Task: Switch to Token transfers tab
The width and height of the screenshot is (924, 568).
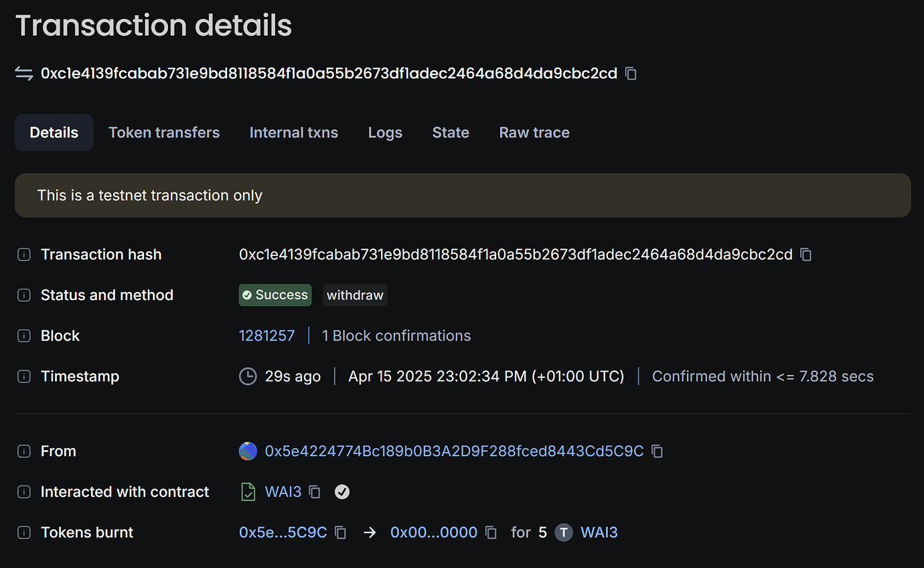Action: click(164, 133)
